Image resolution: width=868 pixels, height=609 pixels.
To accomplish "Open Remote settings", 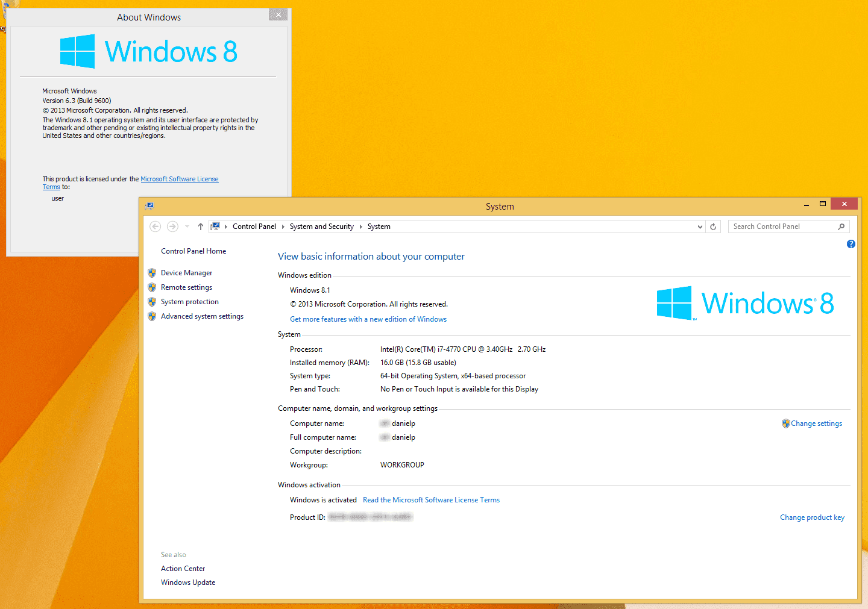I will click(x=186, y=287).
